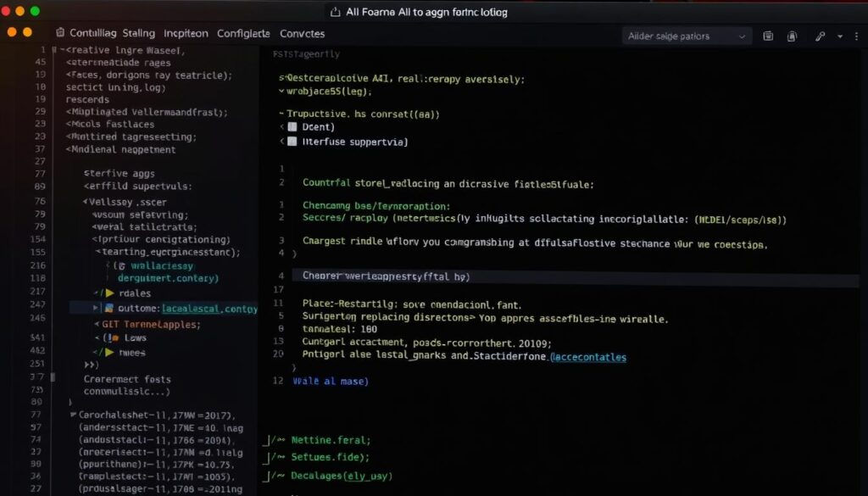Screen dimensions: 868x496
Task: Toggle the 'Iterfuse suppertvia)' checkbox
Action: [292, 142]
